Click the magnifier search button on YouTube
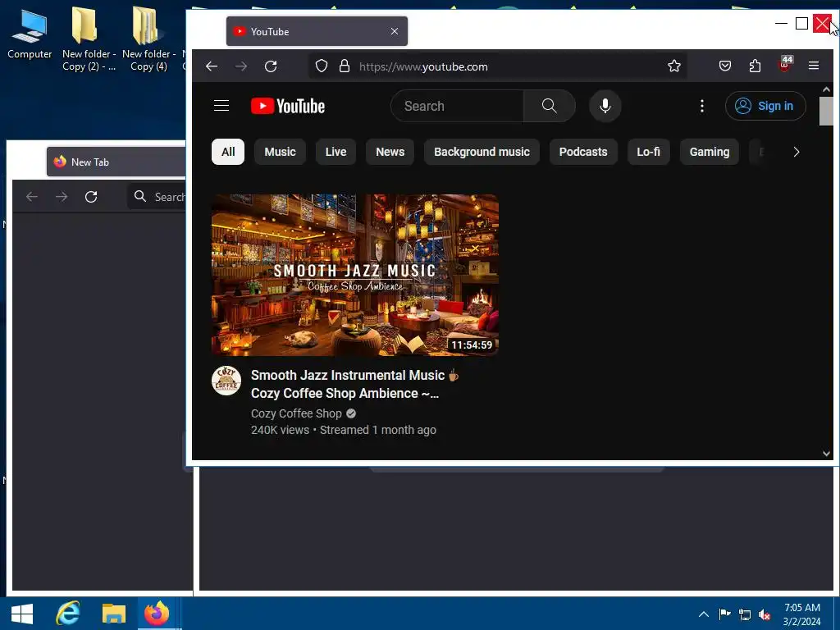 tap(549, 106)
